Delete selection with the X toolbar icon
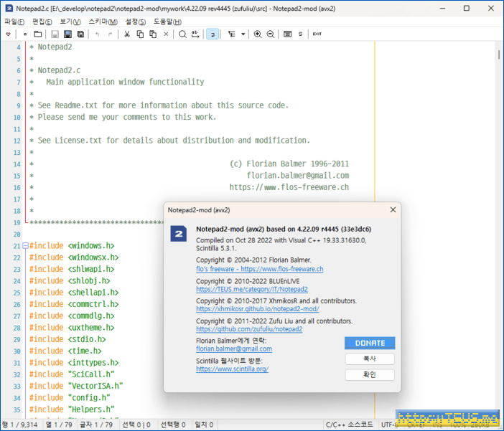 166,34
